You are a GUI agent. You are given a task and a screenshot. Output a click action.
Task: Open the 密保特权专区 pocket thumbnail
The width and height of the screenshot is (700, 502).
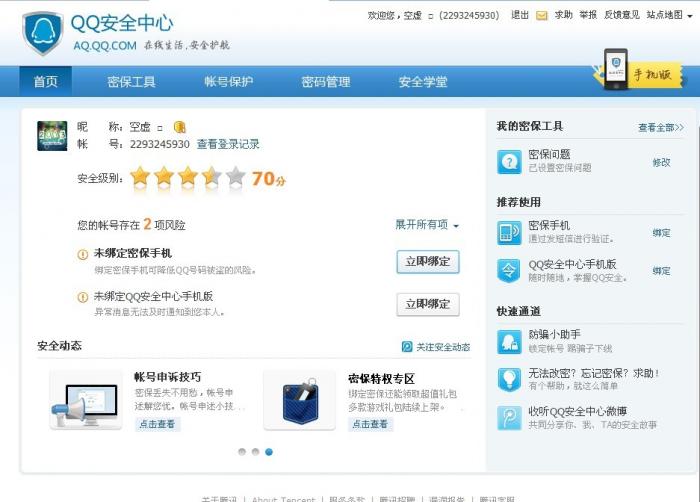pyautogui.click(x=300, y=400)
